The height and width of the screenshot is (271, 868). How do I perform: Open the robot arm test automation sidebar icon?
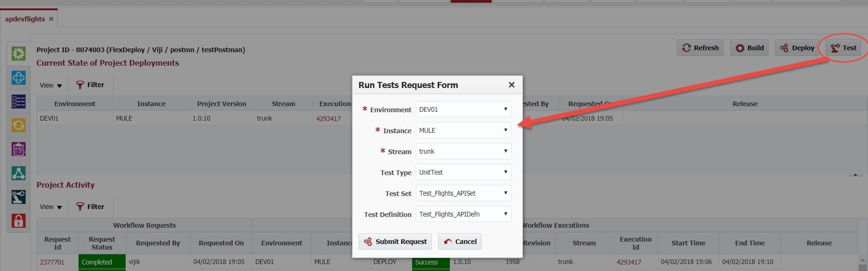click(x=19, y=196)
